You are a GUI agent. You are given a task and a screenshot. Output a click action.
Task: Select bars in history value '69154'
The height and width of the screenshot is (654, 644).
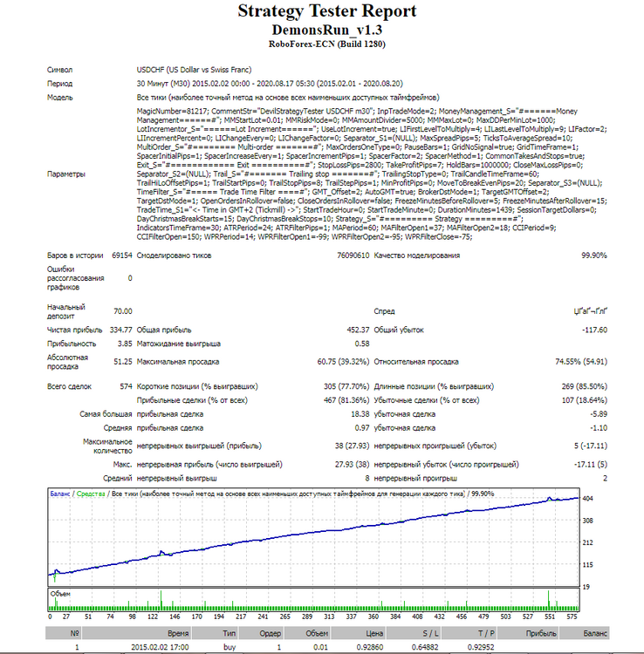tap(122, 255)
